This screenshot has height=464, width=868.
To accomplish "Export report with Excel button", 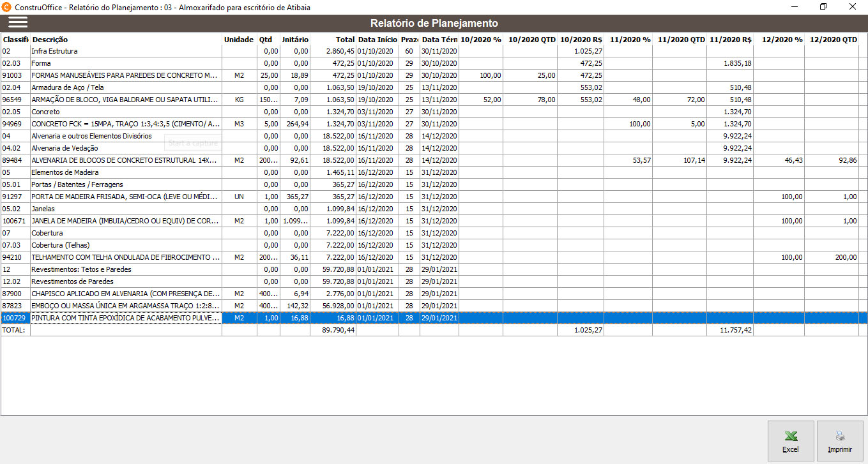I will pyautogui.click(x=791, y=440).
